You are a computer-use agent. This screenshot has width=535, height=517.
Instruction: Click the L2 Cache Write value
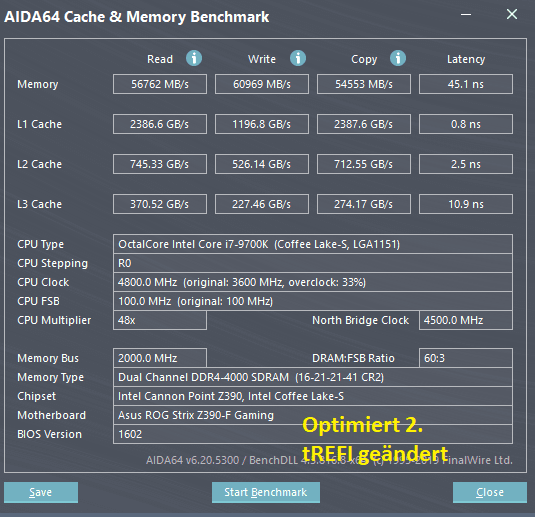262,164
